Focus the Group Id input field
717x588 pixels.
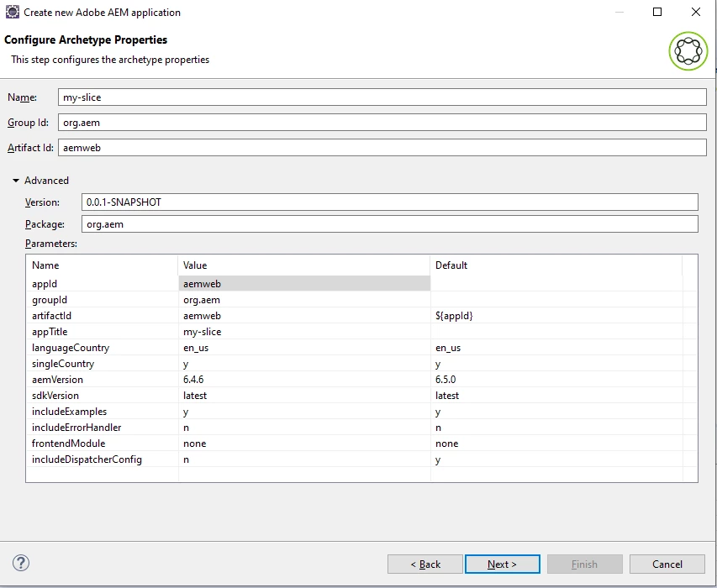point(382,123)
